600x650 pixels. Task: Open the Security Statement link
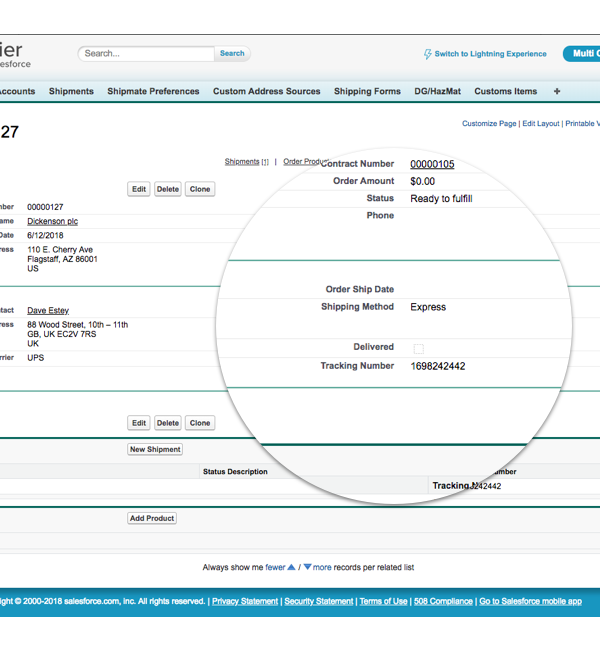coord(319,601)
